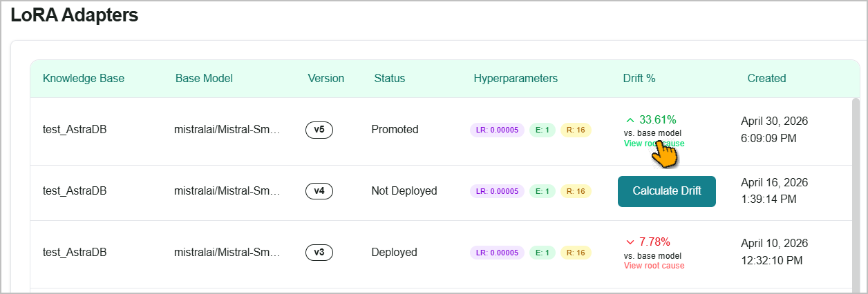
Task: Click the Not Deployed status text
Action: click(404, 191)
